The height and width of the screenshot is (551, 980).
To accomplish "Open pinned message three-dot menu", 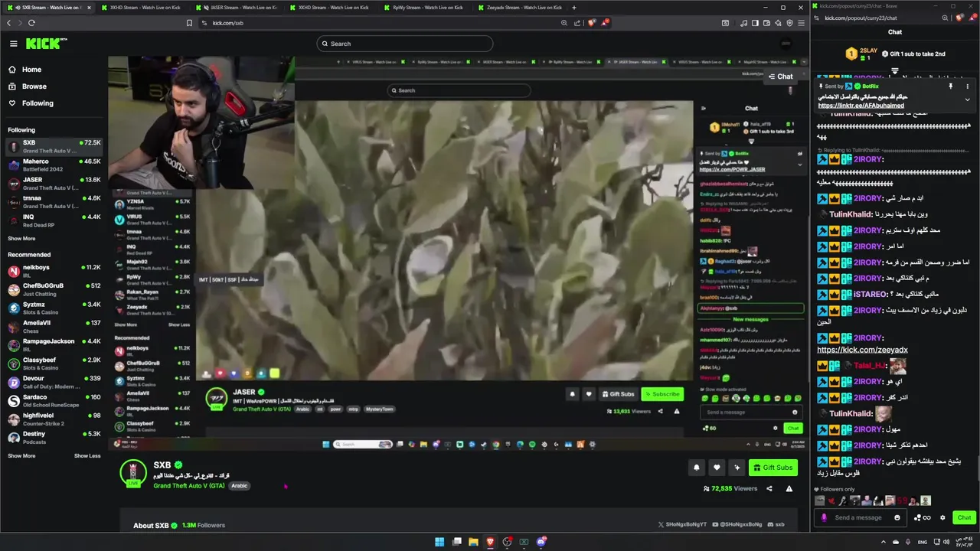I will pyautogui.click(x=967, y=86).
